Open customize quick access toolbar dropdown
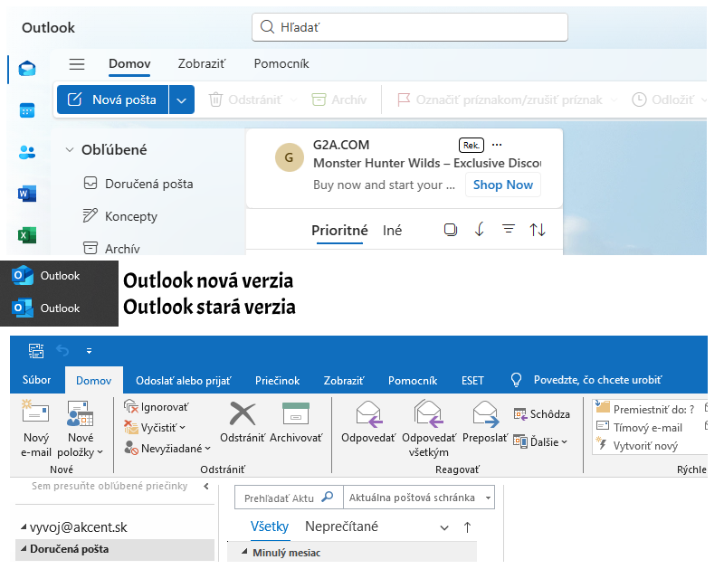Screen dimensions: 724x588 [x=89, y=351]
